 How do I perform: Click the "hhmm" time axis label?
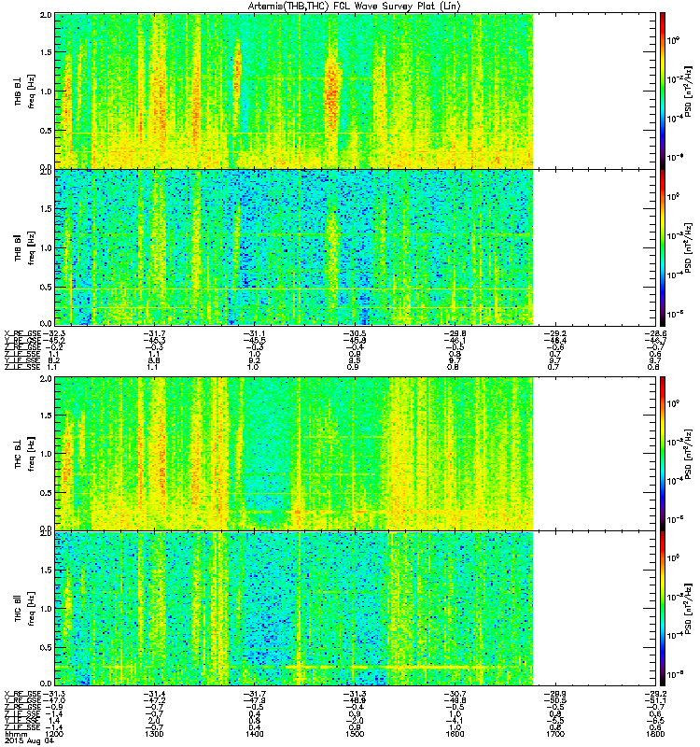point(14,734)
